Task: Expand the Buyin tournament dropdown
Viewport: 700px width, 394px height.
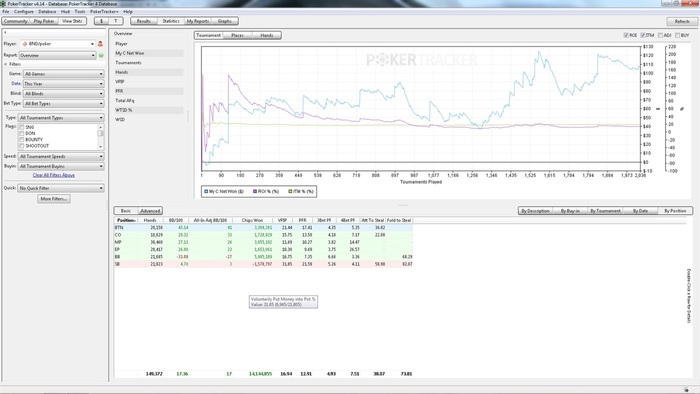Action: (61, 166)
